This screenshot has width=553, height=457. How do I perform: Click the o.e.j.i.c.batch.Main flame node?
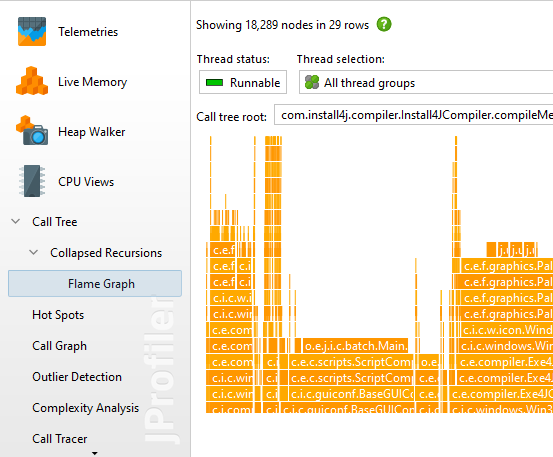(x=356, y=346)
